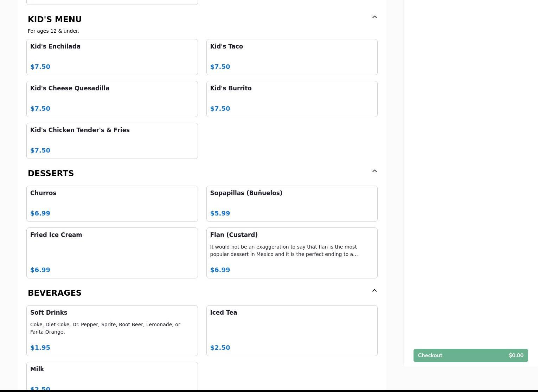Select the Kid's Enchilada item
The width and height of the screenshot is (538, 392).
pos(112,57)
